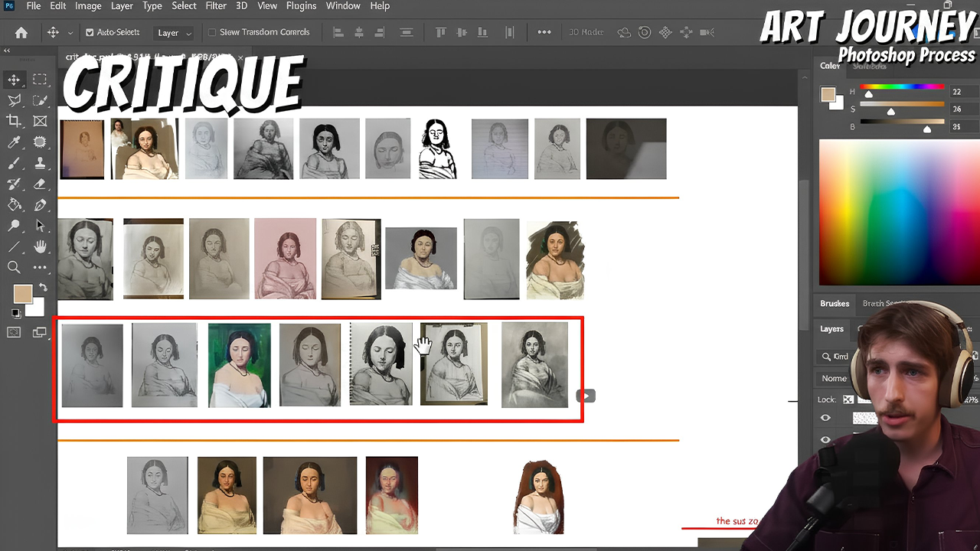Screen dimensions: 980x551
Task: Open the layer blend mode dropdown
Action: click(x=835, y=378)
